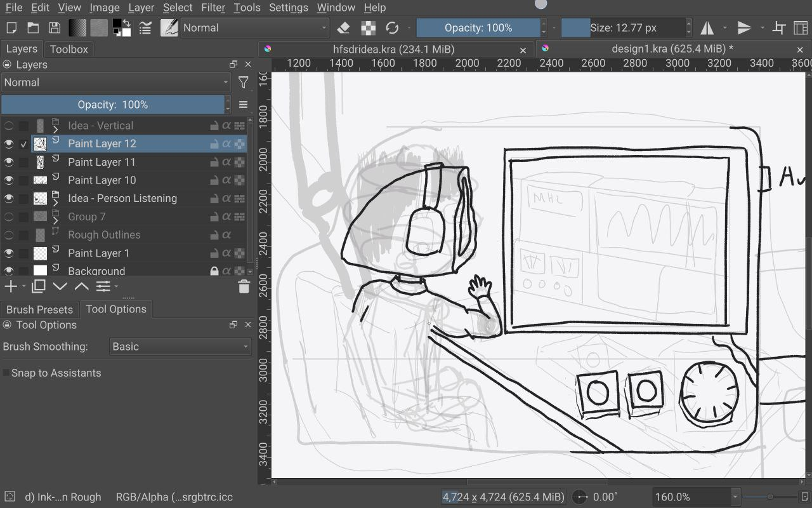Viewport: 812px width, 508px height.
Task: Open the brush blending mode dropdown
Action: (x=255, y=28)
